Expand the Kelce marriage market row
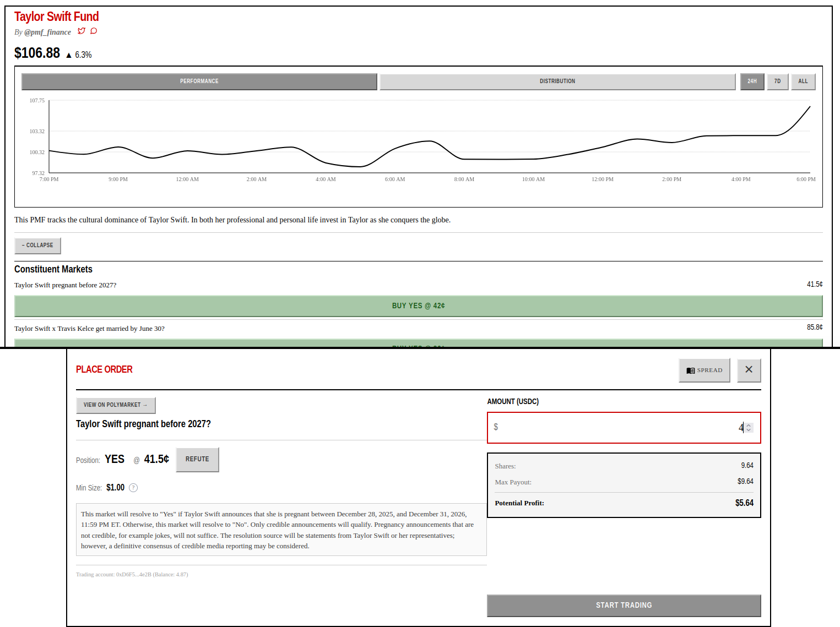This screenshot has width=840, height=627. pos(89,328)
